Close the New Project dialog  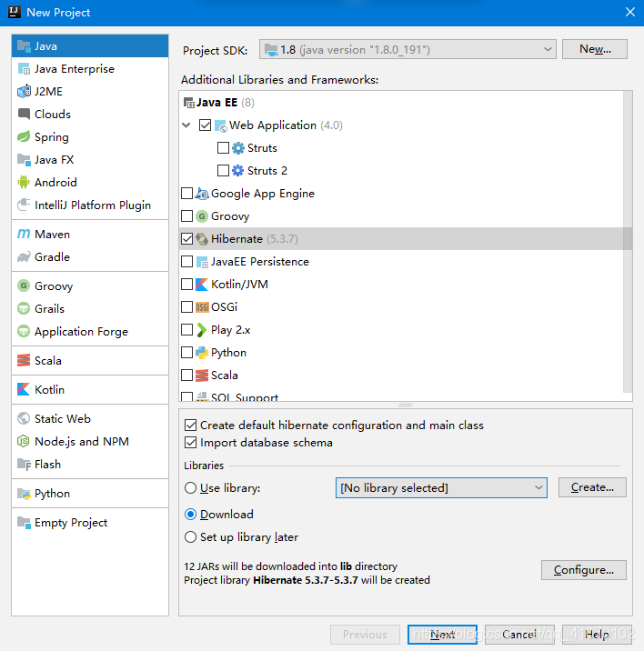click(629, 12)
